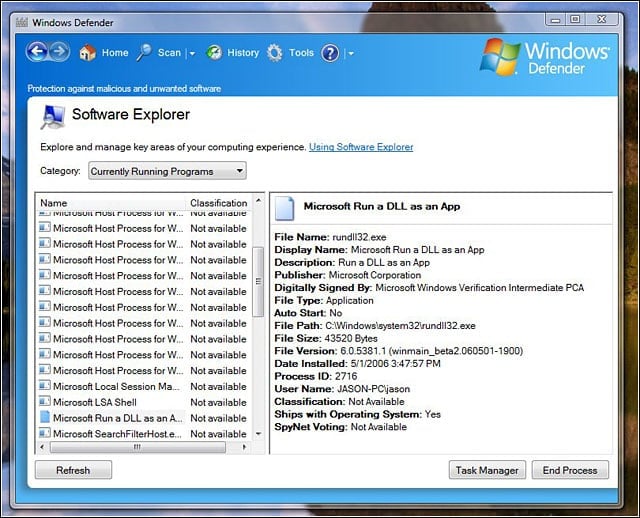Expand the Category combo box

(x=167, y=171)
